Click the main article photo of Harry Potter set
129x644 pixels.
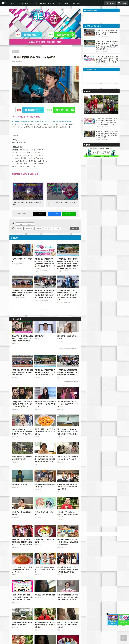pyautogui.click(x=45, y=84)
